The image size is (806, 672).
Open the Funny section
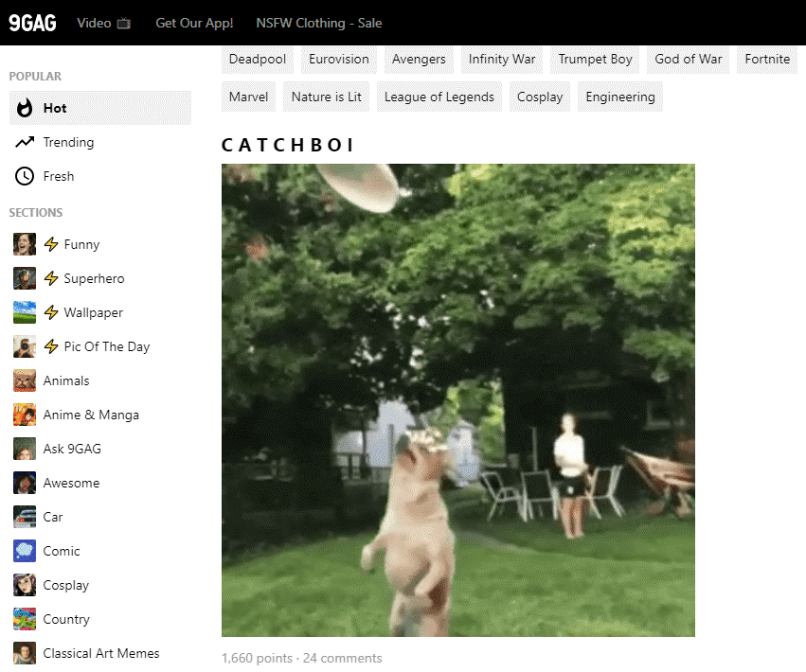(81, 244)
